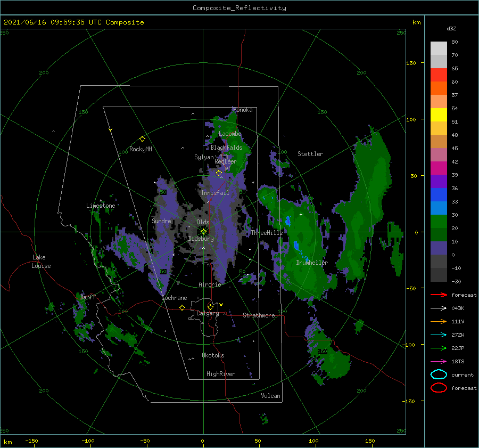
Task: Click the ThreeHills label
Action: (x=267, y=233)
